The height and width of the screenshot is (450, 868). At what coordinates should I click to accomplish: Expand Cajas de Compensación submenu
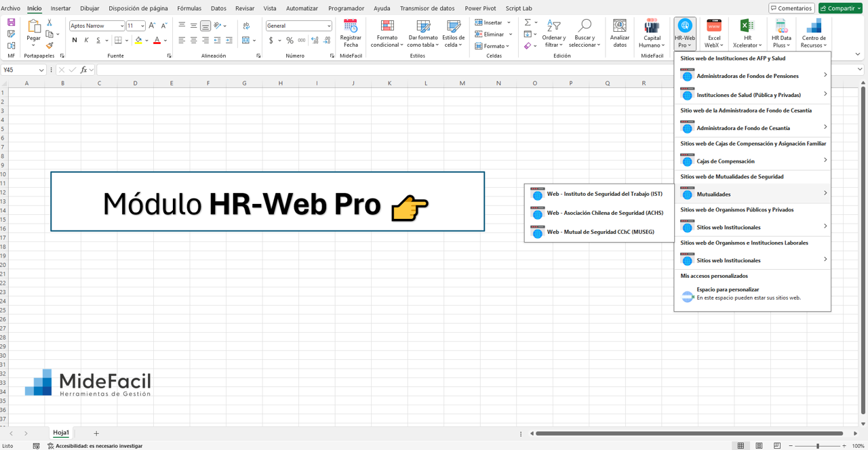pyautogui.click(x=753, y=161)
